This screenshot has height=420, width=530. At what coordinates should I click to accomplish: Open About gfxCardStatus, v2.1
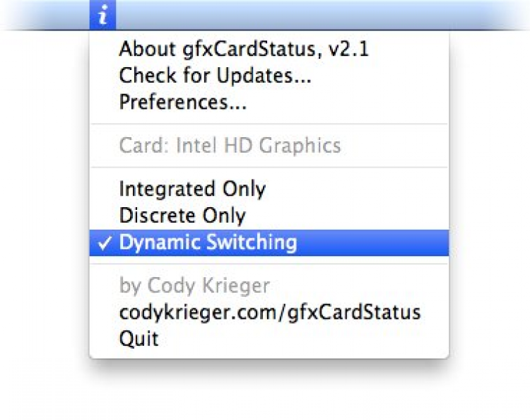pyautogui.click(x=244, y=49)
